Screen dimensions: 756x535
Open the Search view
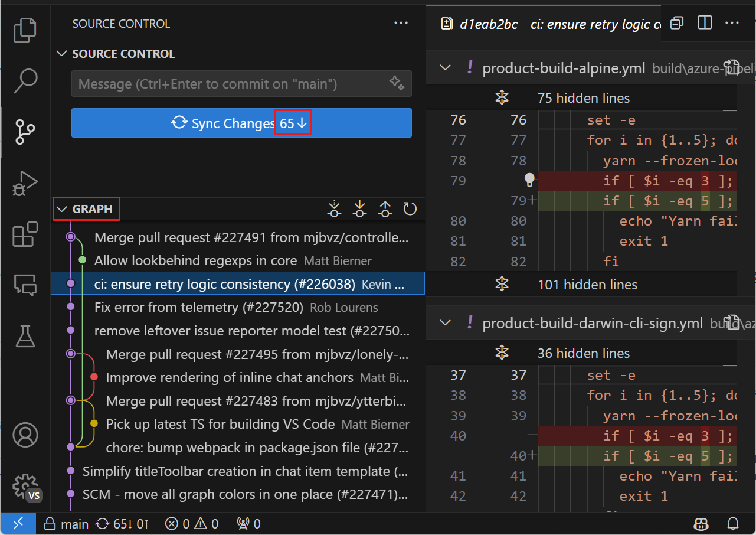25,81
